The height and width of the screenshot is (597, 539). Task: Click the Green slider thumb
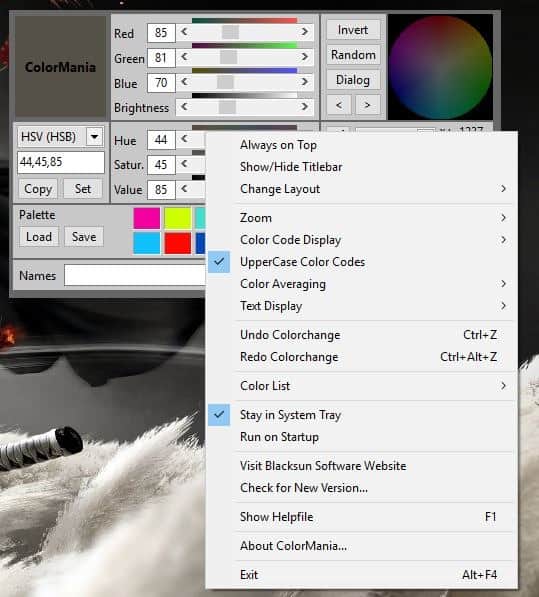tap(228, 57)
